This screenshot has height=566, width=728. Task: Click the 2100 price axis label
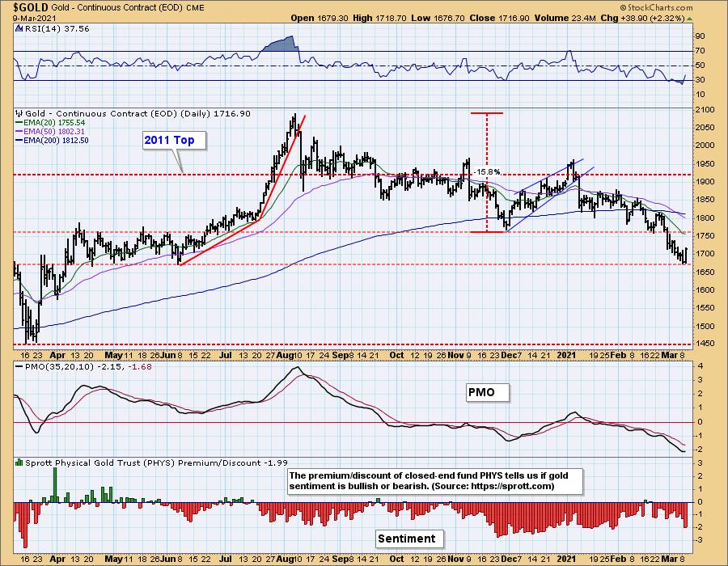705,110
